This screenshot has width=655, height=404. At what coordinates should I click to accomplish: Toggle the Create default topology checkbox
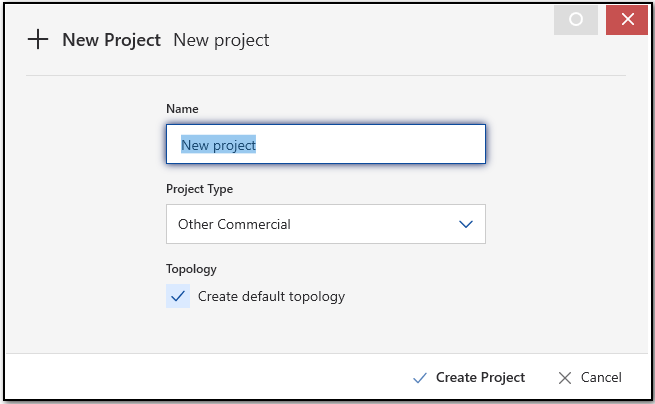point(178,296)
